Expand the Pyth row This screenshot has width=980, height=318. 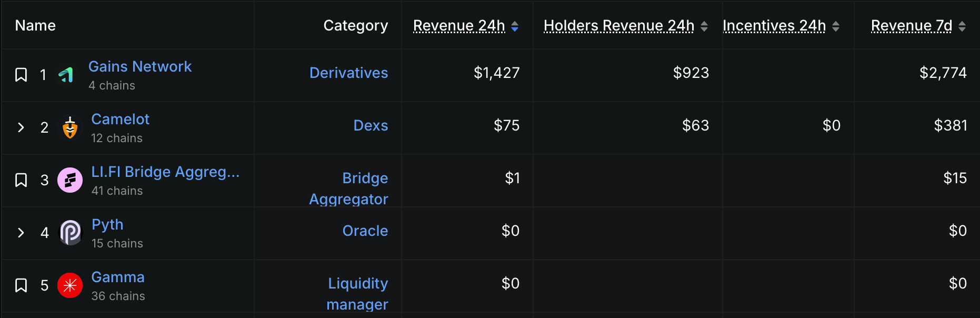(21, 233)
